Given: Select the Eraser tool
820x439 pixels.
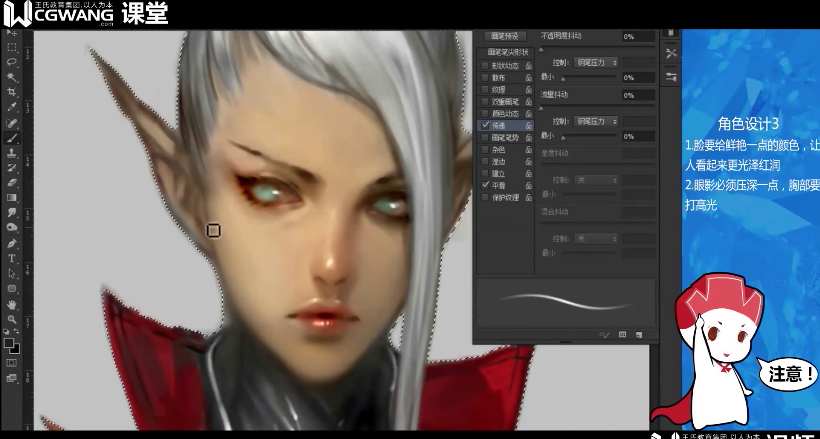Looking at the screenshot, I should coord(12,183).
